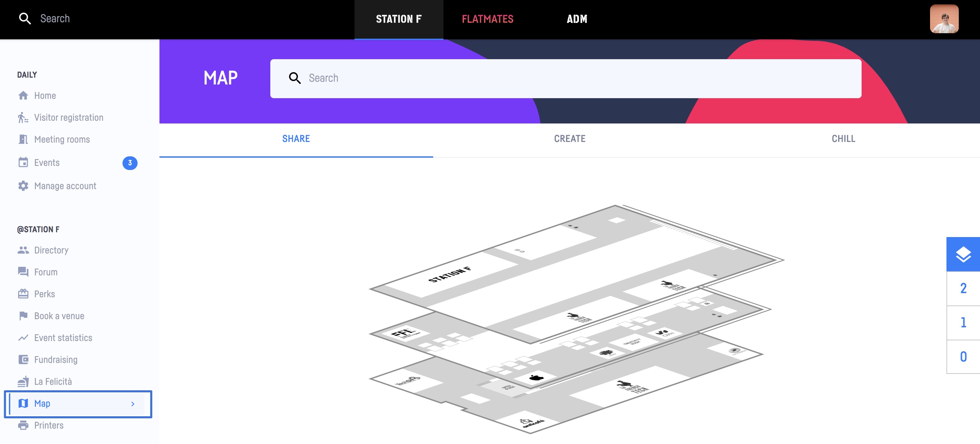Click the STATION F label on the map

[449, 274]
